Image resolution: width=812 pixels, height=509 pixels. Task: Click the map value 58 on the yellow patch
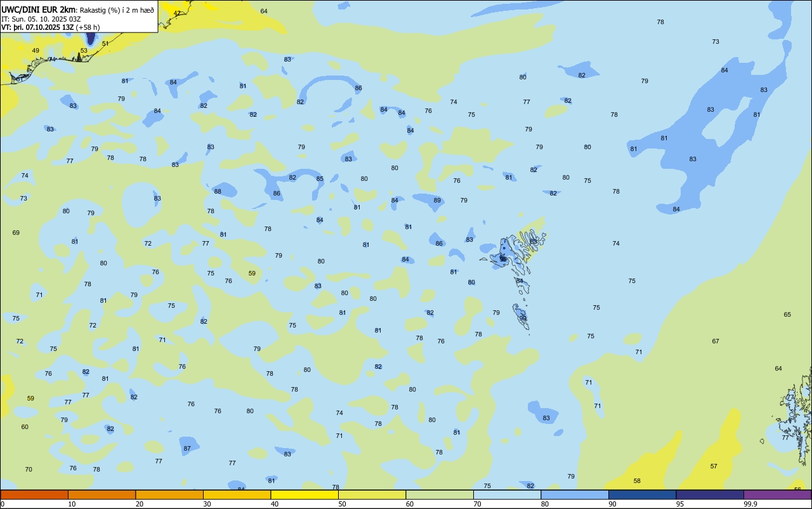(x=637, y=481)
